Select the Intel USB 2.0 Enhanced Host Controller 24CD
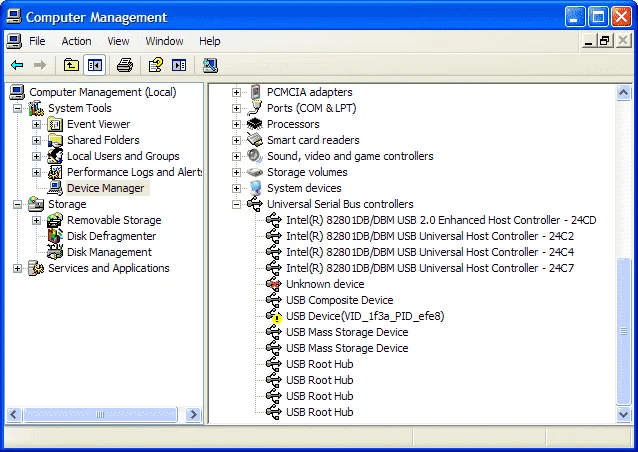638x452 pixels. [x=441, y=220]
